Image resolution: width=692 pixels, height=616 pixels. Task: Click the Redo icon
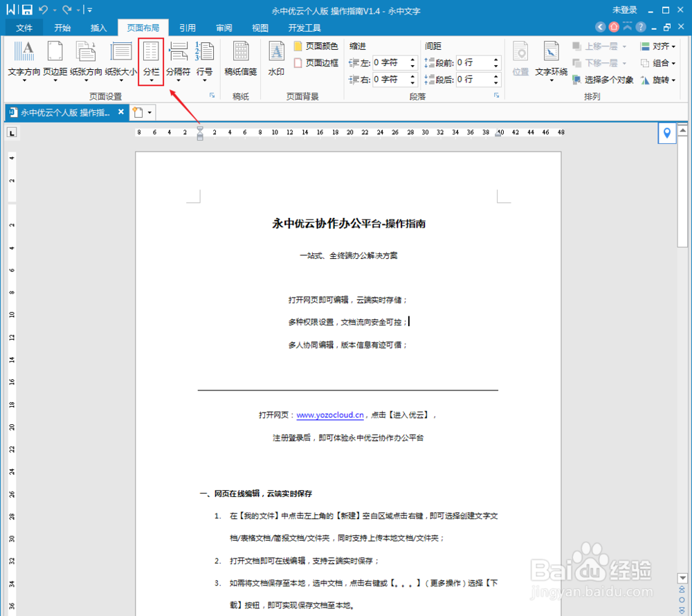pos(66,10)
